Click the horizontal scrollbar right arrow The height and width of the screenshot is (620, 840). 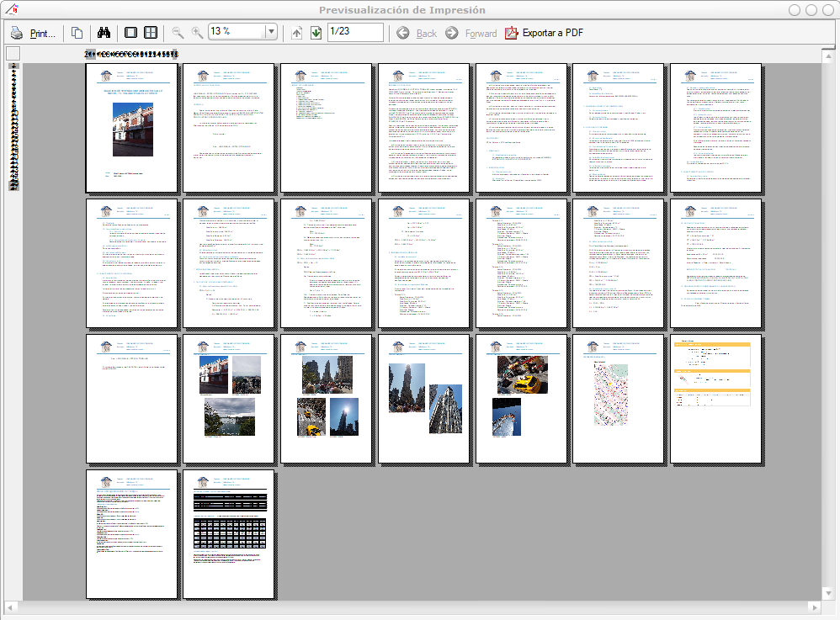(x=813, y=607)
